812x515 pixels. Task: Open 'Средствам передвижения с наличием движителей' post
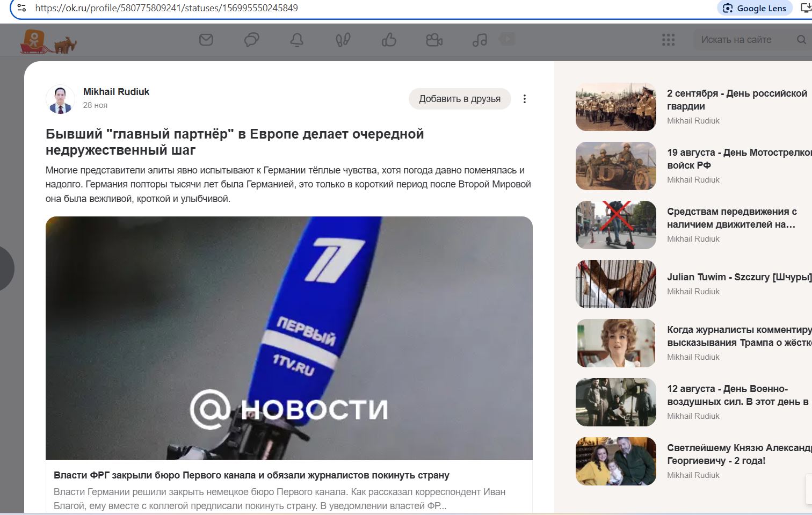(732, 218)
